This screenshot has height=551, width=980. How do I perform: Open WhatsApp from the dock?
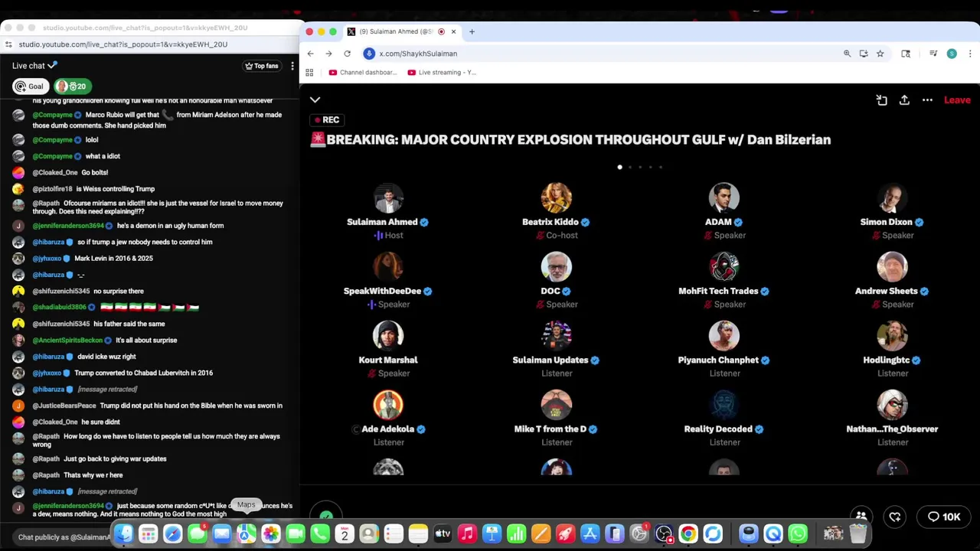click(x=798, y=533)
